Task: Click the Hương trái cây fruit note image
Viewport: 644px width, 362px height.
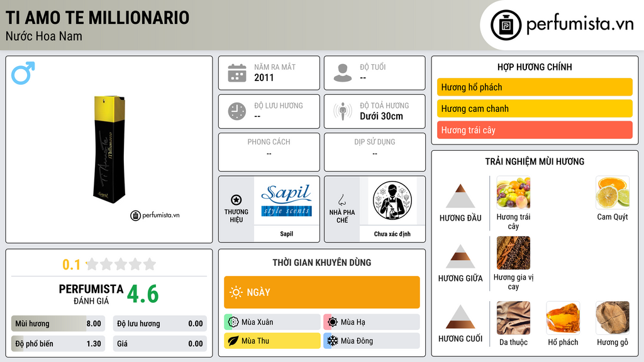Action: click(x=513, y=192)
